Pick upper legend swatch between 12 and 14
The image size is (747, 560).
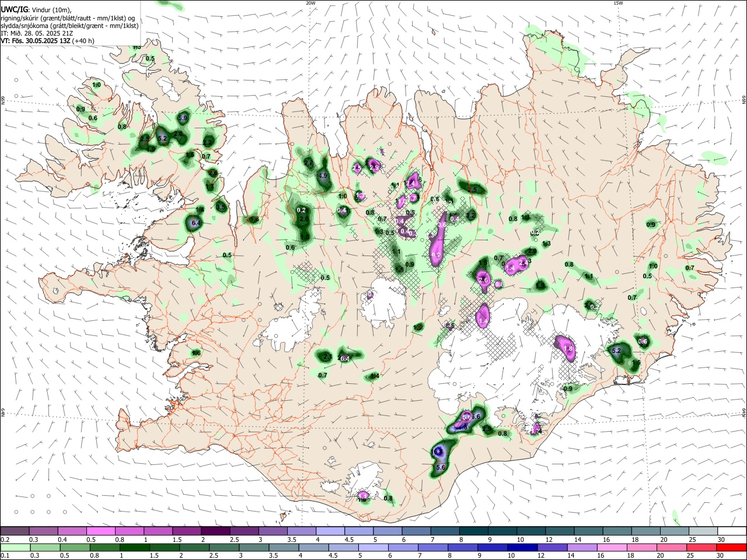click(x=560, y=531)
